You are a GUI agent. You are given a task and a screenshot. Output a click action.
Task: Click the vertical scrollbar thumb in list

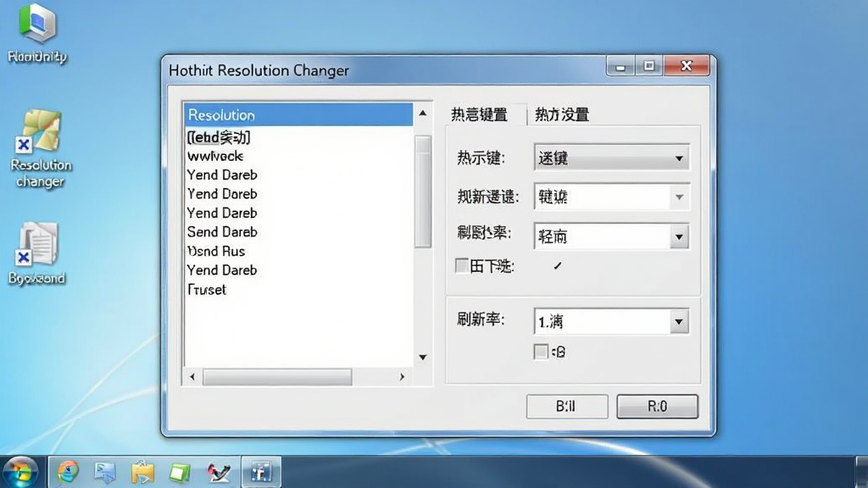pos(423,192)
